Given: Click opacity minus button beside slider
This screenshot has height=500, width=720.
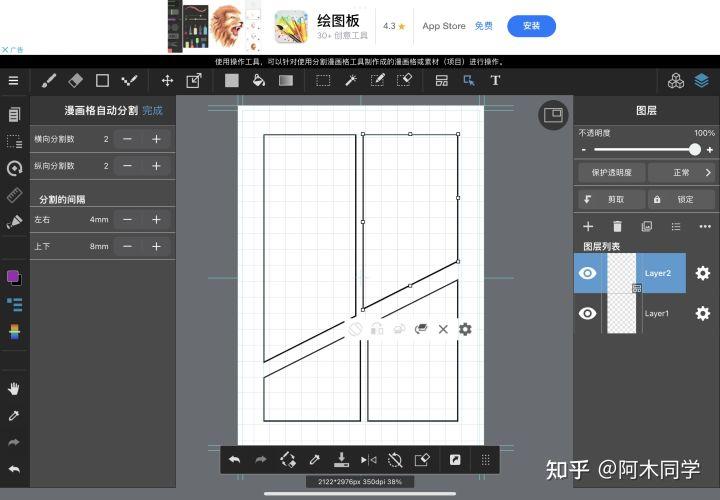Looking at the screenshot, I should click(x=584, y=150).
